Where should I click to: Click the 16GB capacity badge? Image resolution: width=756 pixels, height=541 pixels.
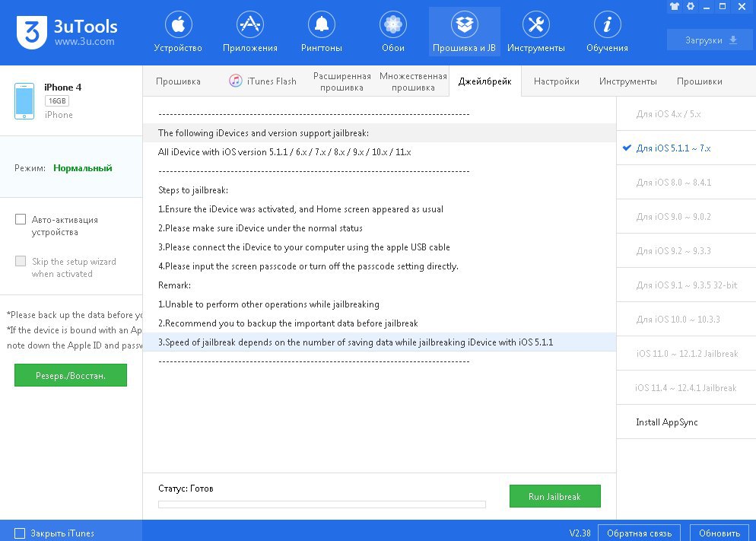pyautogui.click(x=57, y=100)
